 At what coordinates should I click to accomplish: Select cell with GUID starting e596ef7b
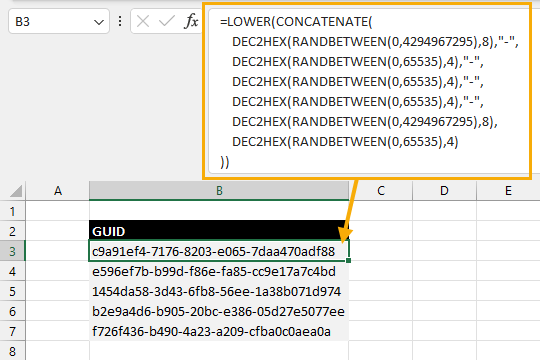coord(219,271)
